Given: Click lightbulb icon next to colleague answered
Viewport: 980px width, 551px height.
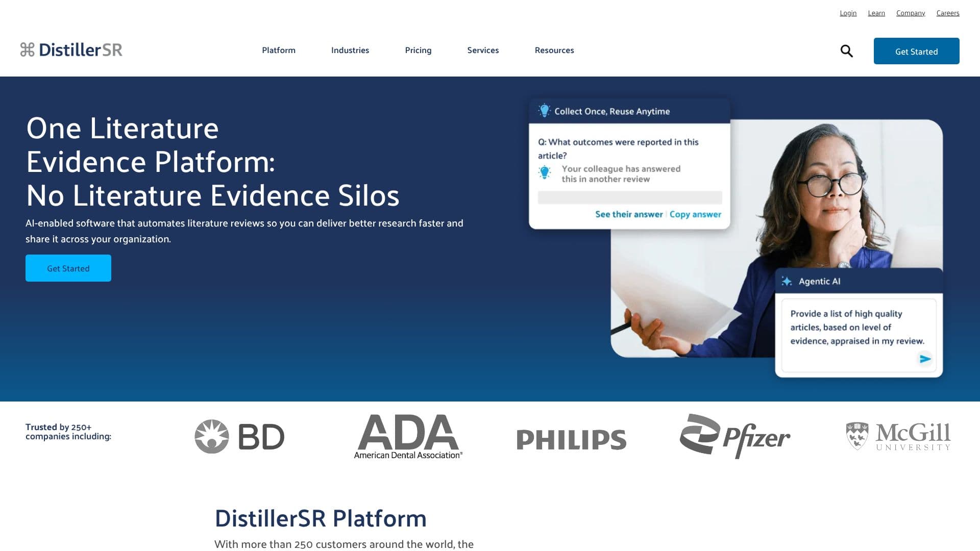Looking at the screenshot, I should click(545, 172).
